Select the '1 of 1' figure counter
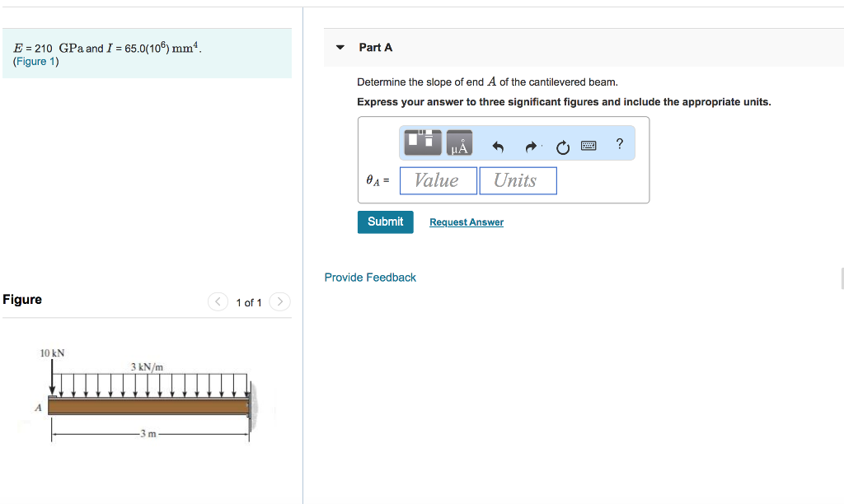The height and width of the screenshot is (504, 844). click(249, 302)
